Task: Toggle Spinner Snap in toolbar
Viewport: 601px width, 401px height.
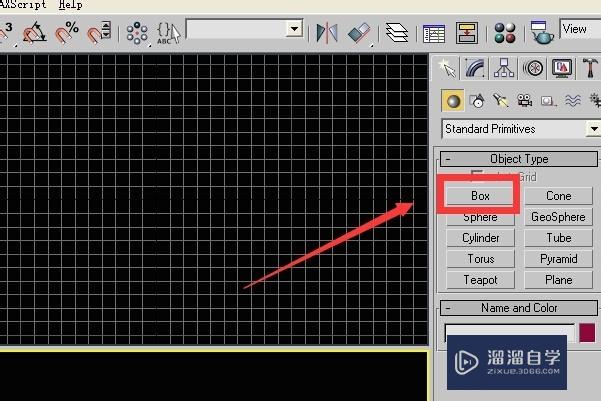Action: tap(99, 33)
